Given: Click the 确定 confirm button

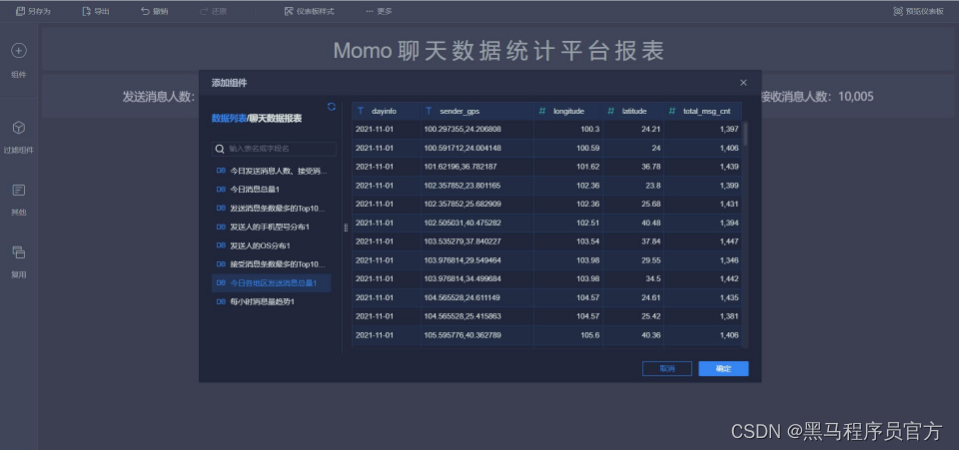Looking at the screenshot, I should (724, 368).
